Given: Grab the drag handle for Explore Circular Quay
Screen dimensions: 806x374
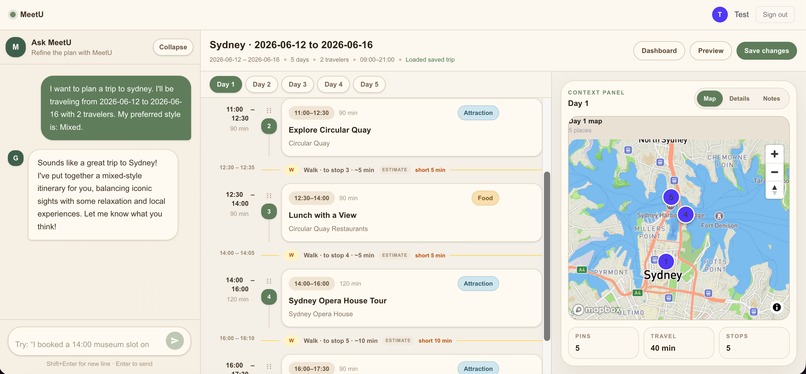Looking at the screenshot, I should [x=269, y=110].
